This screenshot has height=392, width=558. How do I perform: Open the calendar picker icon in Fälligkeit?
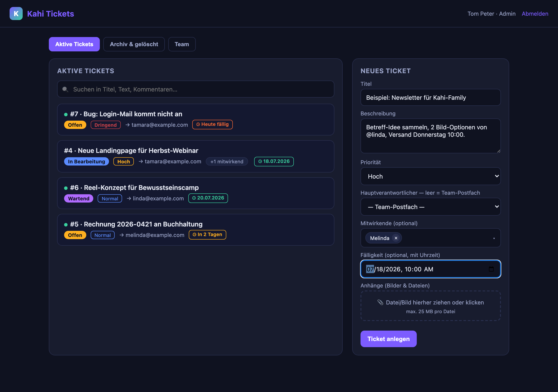pyautogui.click(x=491, y=269)
